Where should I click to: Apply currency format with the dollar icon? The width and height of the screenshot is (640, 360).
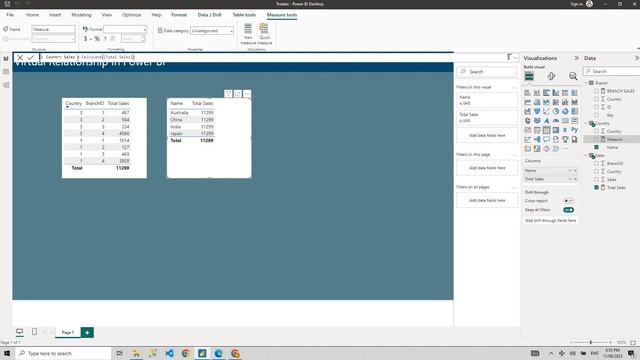85,39
